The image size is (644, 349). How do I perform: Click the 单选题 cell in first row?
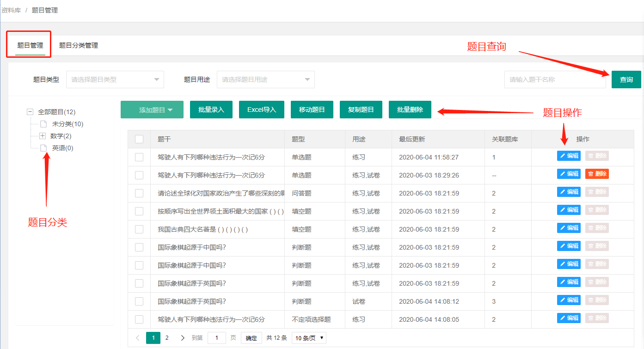tap(301, 157)
